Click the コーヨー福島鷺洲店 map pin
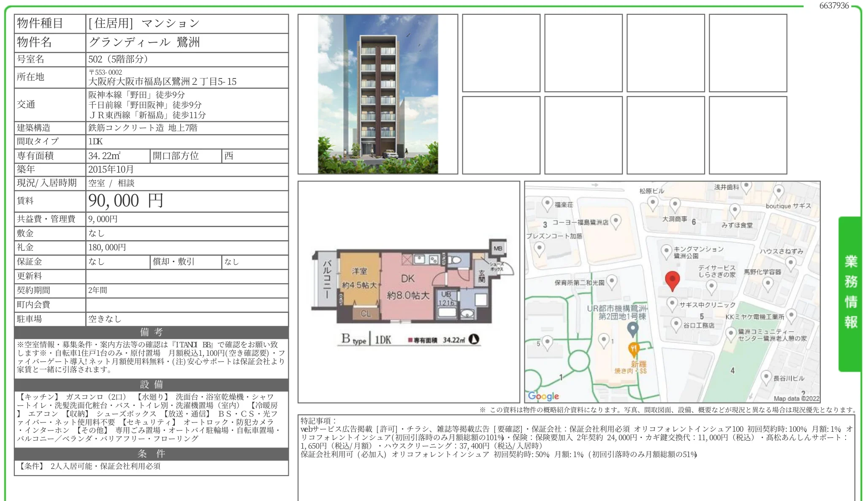This screenshot has width=868, height=501. pos(616,221)
